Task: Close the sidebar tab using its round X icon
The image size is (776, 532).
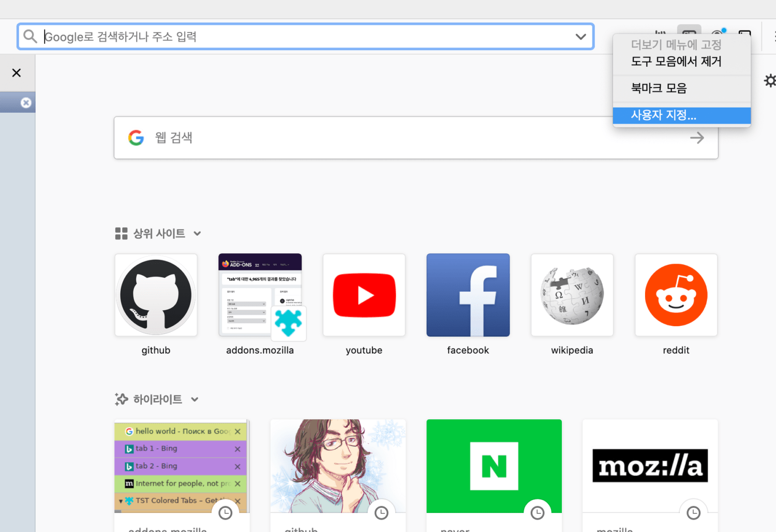Action: point(26,103)
